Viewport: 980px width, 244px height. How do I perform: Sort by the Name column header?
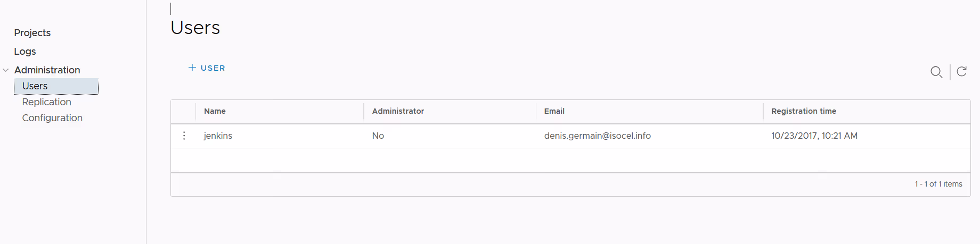(x=215, y=111)
